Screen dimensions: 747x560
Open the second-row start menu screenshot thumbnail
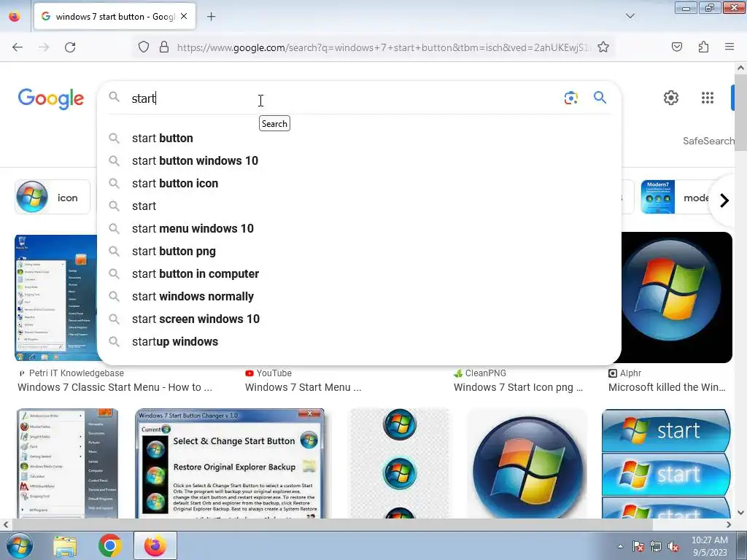tap(67, 463)
